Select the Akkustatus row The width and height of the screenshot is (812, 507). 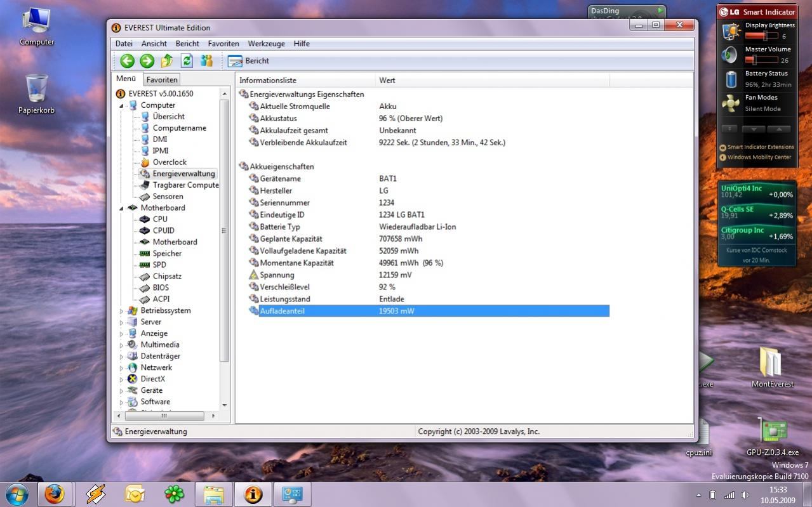(x=429, y=119)
